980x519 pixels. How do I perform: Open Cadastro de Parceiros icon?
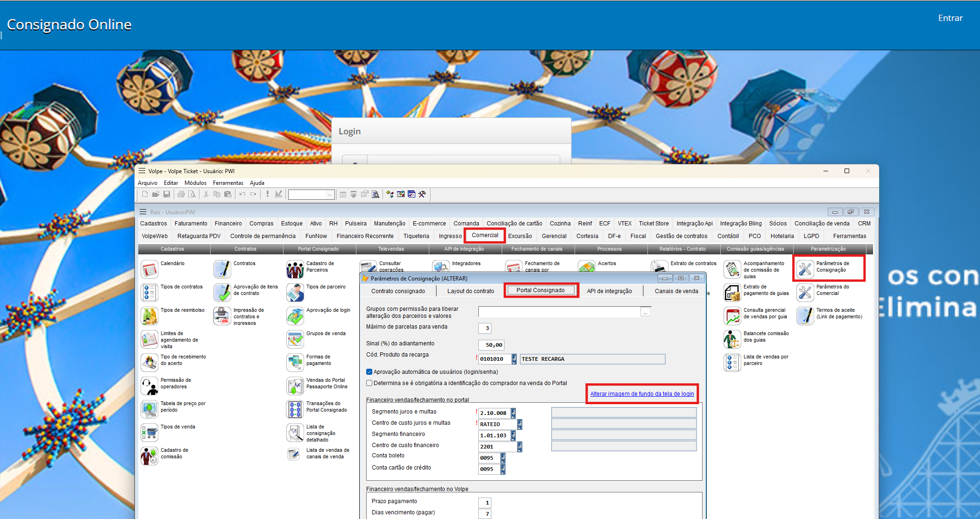(295, 269)
